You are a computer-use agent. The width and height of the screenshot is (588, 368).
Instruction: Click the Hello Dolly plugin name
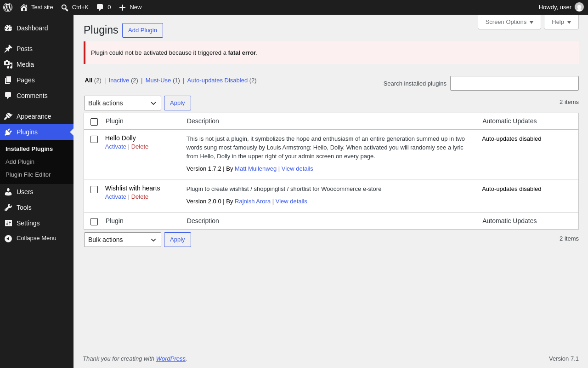tap(120, 138)
